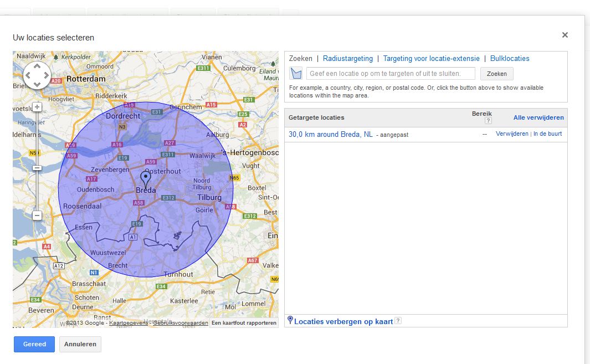Focus the location search input field
Viewport: 590px width, 364px height.
[x=391, y=74]
